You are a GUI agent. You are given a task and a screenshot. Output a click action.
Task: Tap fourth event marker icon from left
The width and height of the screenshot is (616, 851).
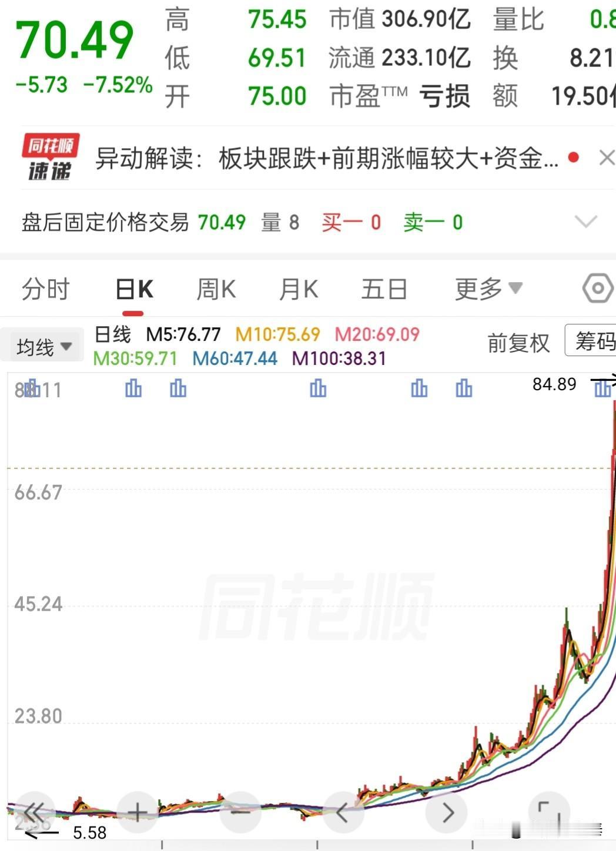[x=318, y=388]
